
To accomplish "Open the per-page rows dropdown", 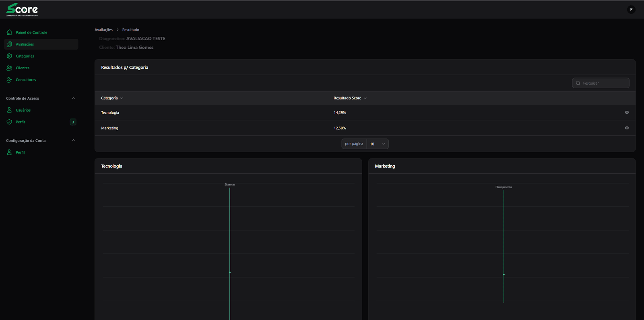I will [378, 144].
